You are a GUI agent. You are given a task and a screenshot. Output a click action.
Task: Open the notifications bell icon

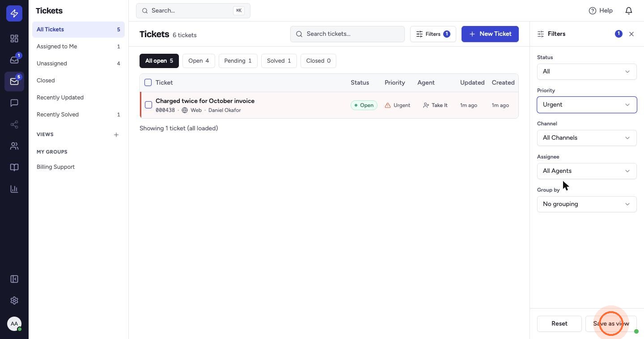(x=629, y=11)
